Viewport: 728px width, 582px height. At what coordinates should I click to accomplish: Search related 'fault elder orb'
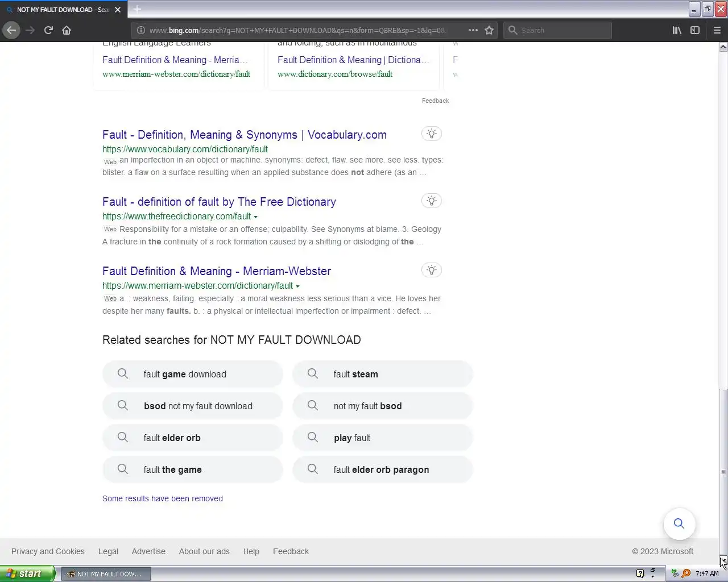(x=193, y=438)
